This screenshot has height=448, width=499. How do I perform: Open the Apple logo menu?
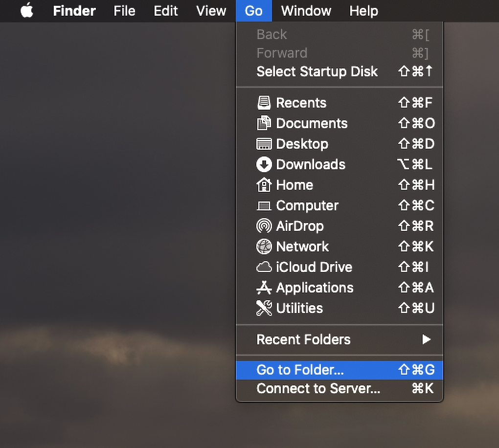pyautogui.click(x=27, y=10)
